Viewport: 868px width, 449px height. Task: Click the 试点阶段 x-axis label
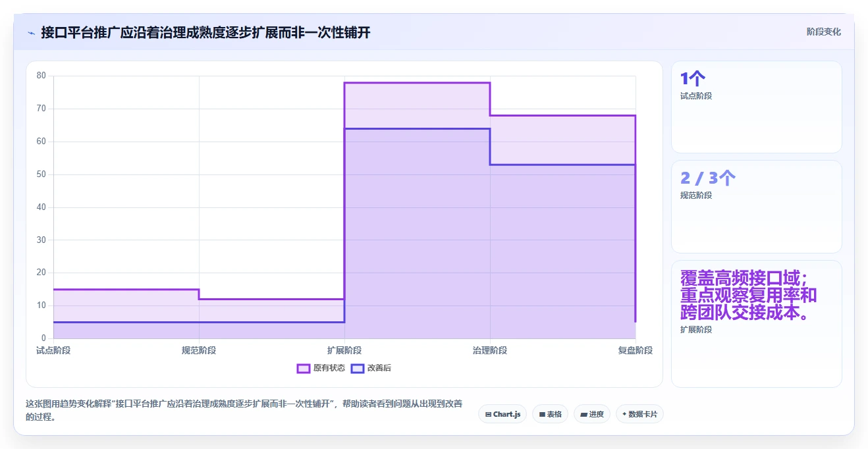[53, 350]
